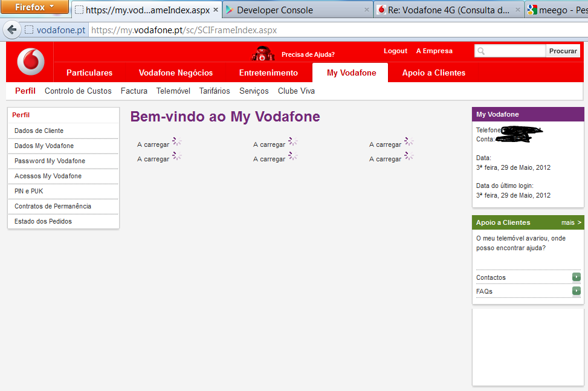
Task: Open Contratos de Permanência sidebar item
Action: (x=53, y=206)
